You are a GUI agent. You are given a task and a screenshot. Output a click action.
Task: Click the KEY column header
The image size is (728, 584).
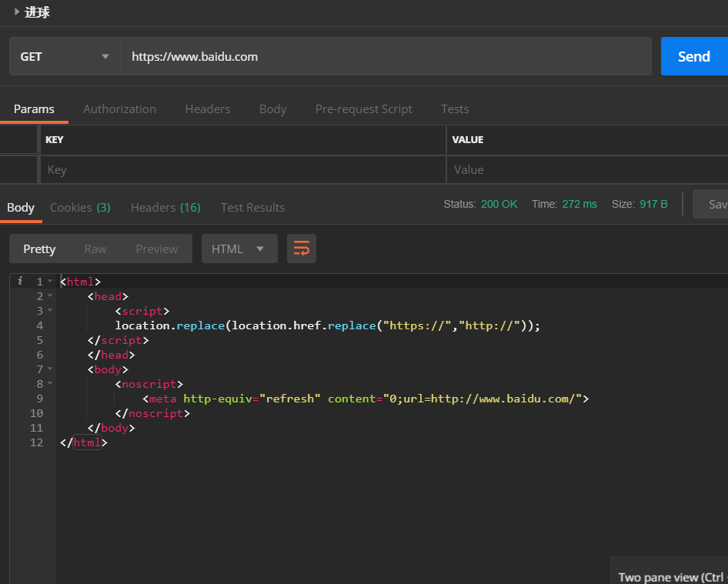pyautogui.click(x=55, y=140)
